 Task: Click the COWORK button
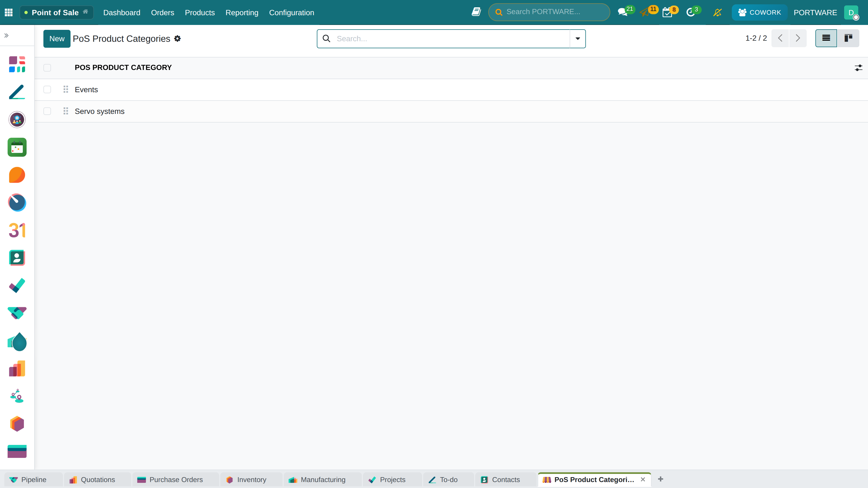759,12
